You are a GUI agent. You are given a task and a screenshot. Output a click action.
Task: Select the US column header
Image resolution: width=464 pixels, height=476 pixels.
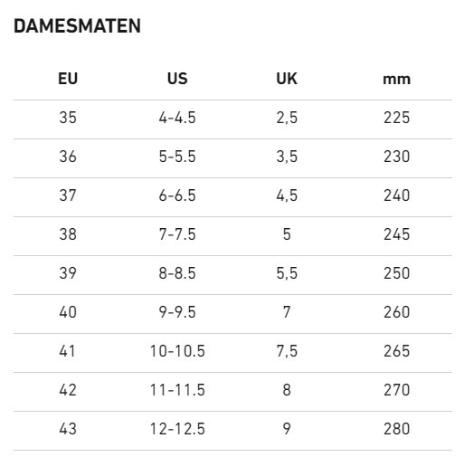click(177, 79)
